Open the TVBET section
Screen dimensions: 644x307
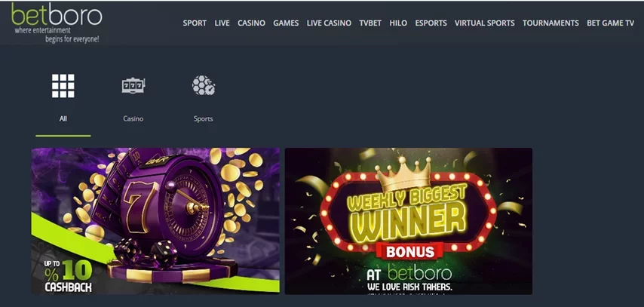pos(370,23)
